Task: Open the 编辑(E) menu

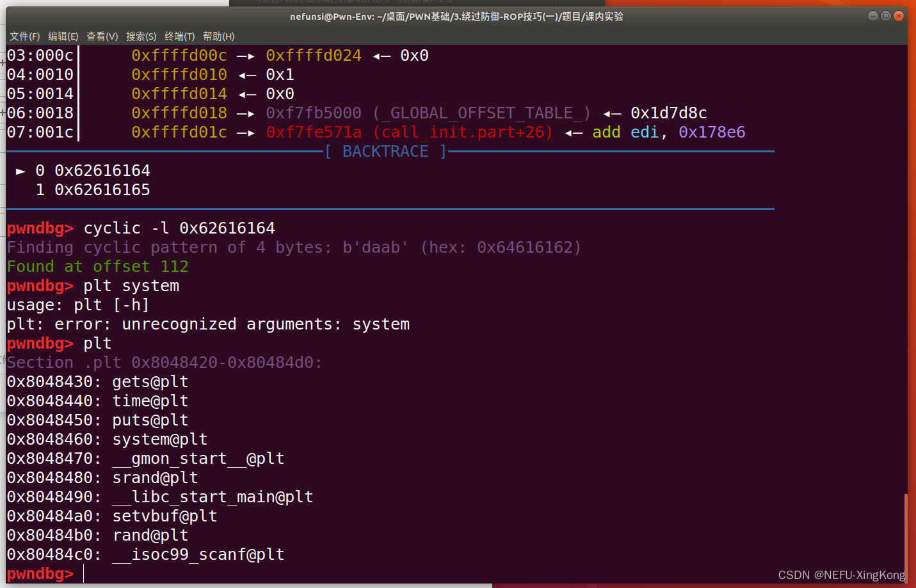Action: (x=63, y=36)
